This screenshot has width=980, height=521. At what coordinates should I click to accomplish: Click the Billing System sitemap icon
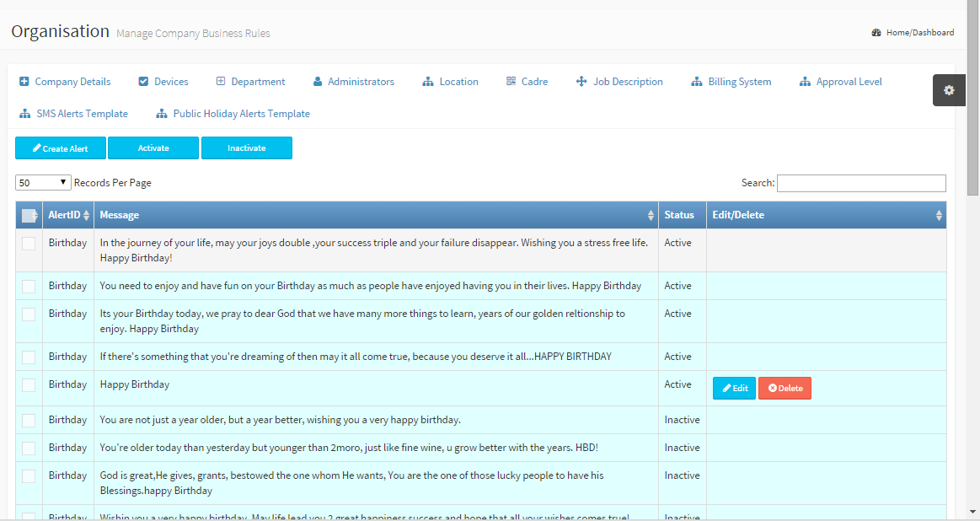point(697,82)
